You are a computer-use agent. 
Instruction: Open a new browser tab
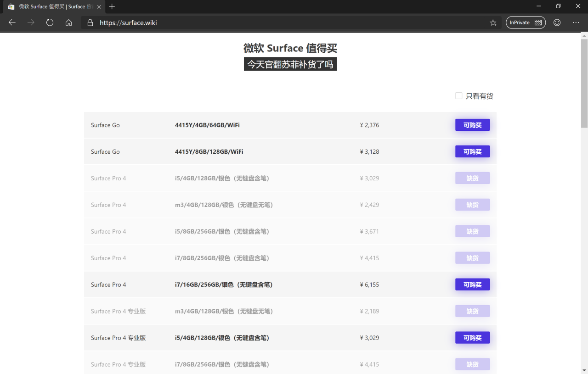112,7
